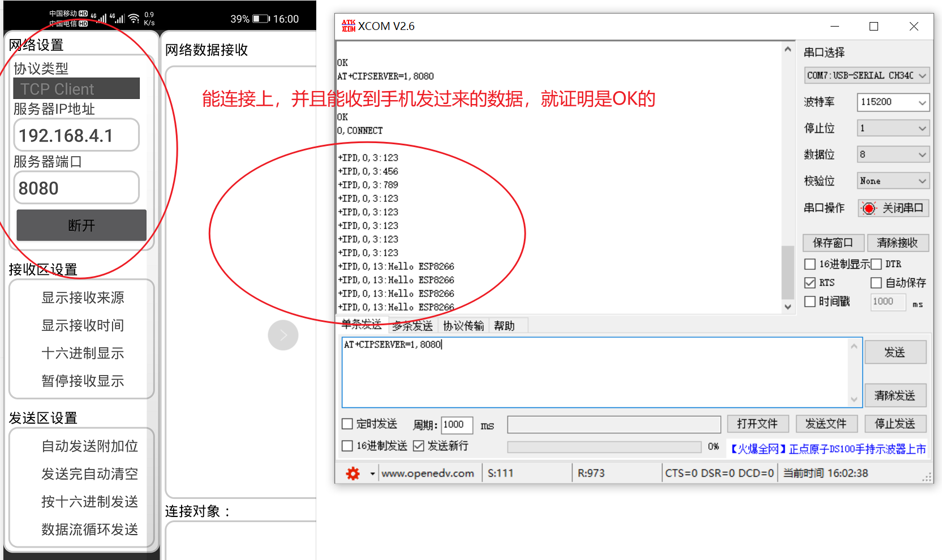Click the 发送 button
Screen dimensions: 942x560
tap(895, 352)
